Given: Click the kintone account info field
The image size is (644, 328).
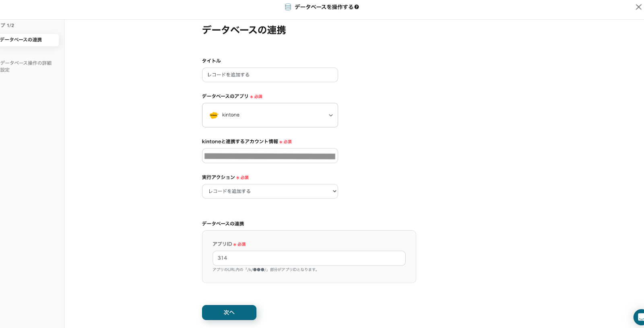Looking at the screenshot, I should point(270,156).
